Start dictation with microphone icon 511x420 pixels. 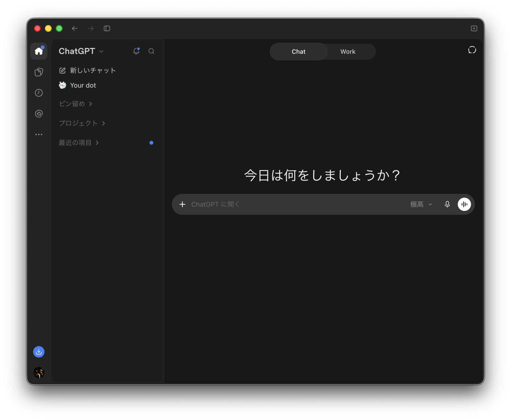[x=447, y=204]
